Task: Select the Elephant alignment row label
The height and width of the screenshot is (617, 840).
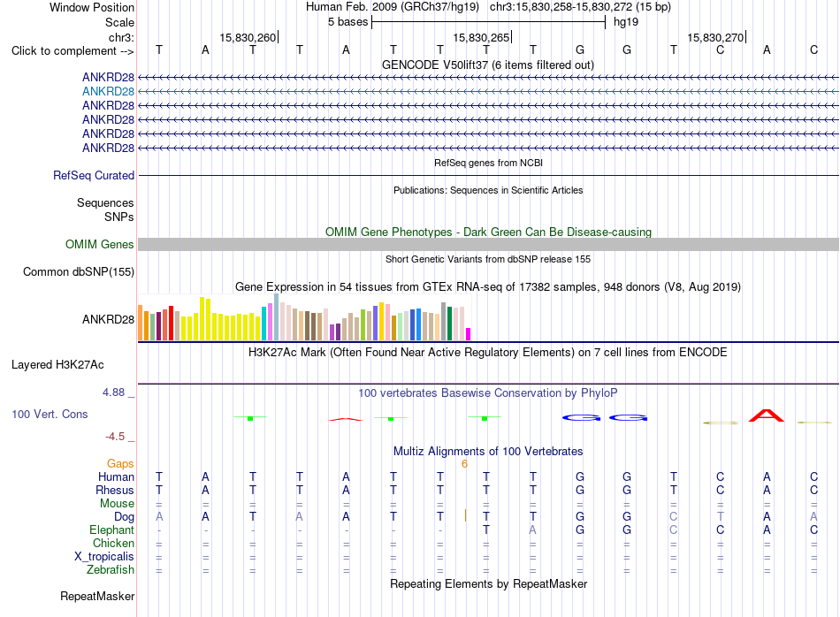Action: pyautogui.click(x=112, y=529)
